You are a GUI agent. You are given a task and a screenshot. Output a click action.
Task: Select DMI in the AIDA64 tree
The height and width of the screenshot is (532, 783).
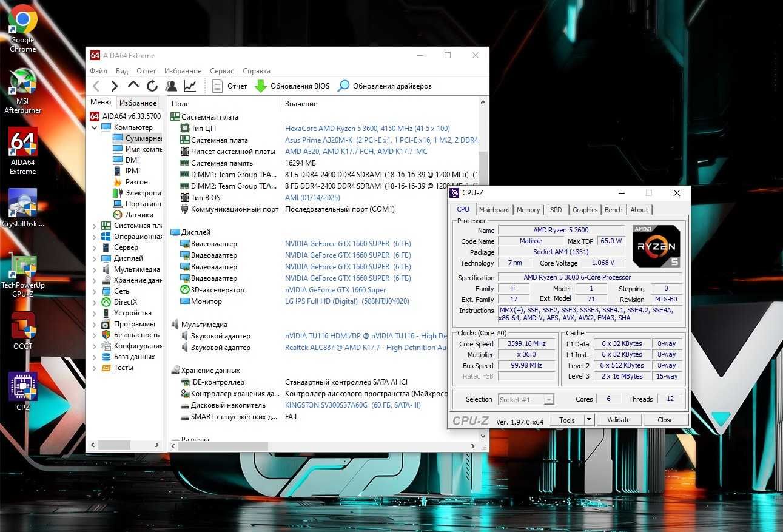132,160
